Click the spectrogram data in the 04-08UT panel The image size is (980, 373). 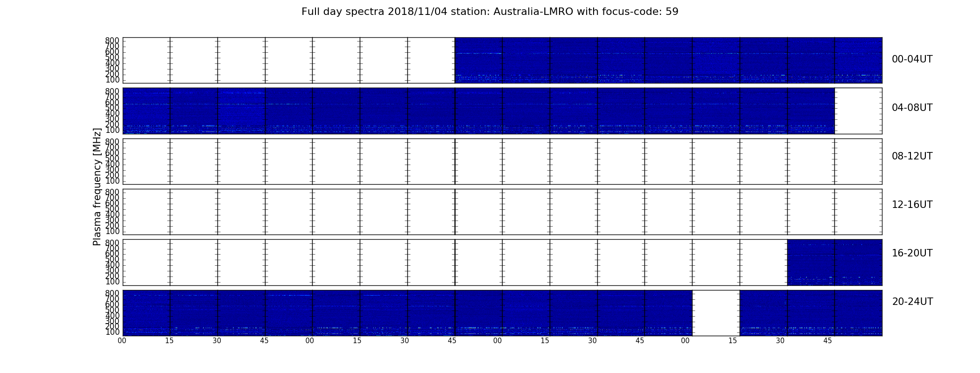click(478, 111)
